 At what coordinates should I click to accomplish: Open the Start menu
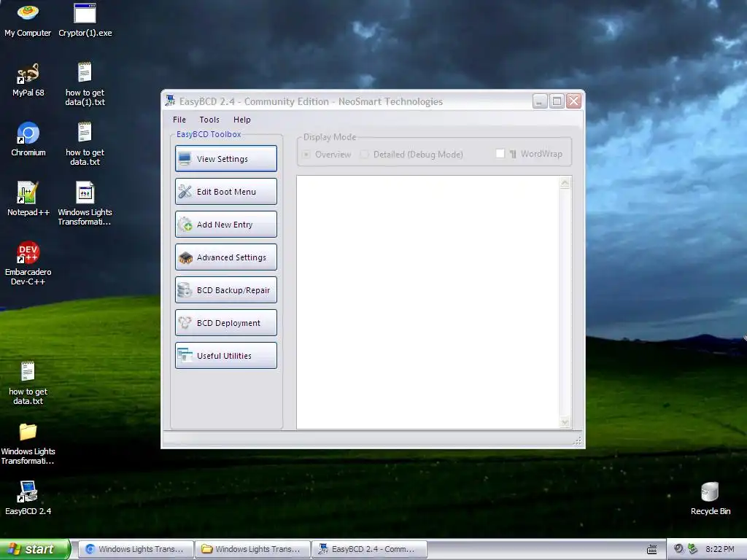34,549
